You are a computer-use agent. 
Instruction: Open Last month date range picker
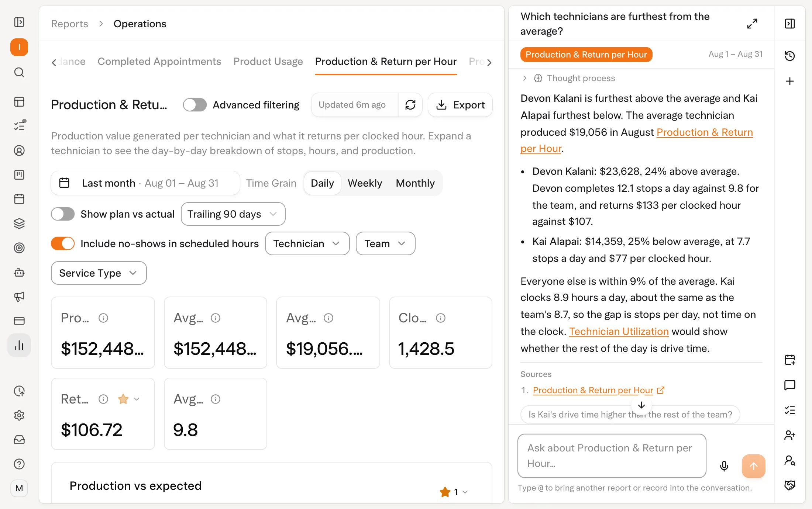coord(145,183)
